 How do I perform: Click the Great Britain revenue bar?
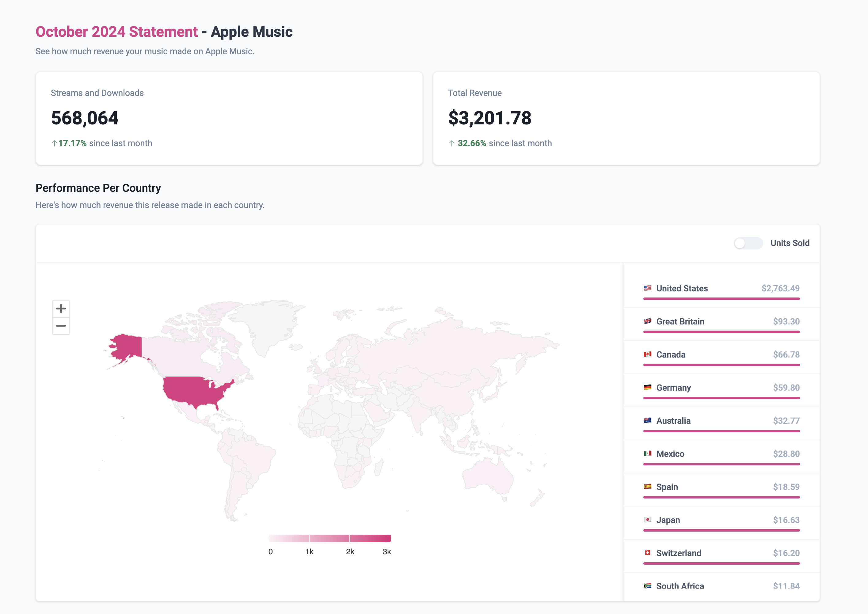click(x=721, y=332)
